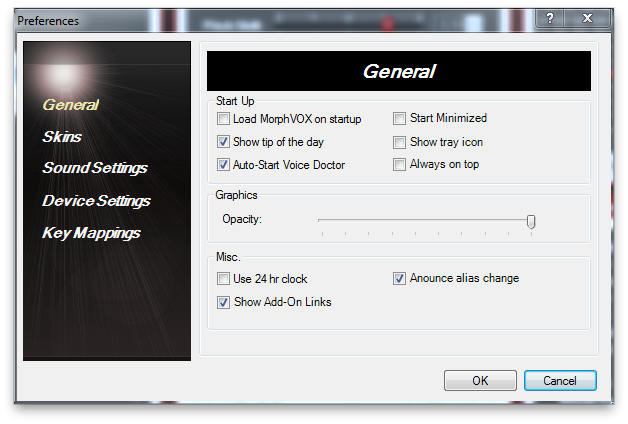Switch to Sound Settings page

[95, 168]
